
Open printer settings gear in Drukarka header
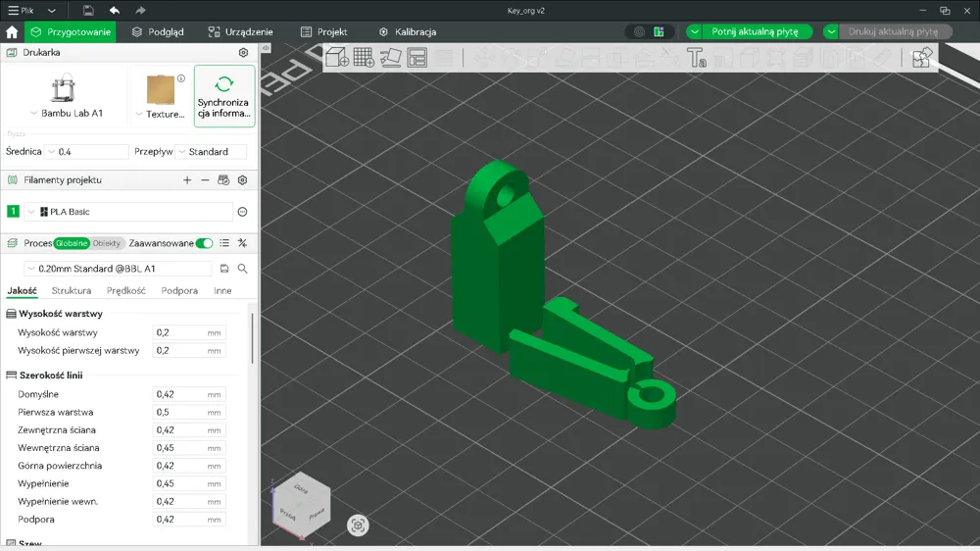[x=243, y=53]
